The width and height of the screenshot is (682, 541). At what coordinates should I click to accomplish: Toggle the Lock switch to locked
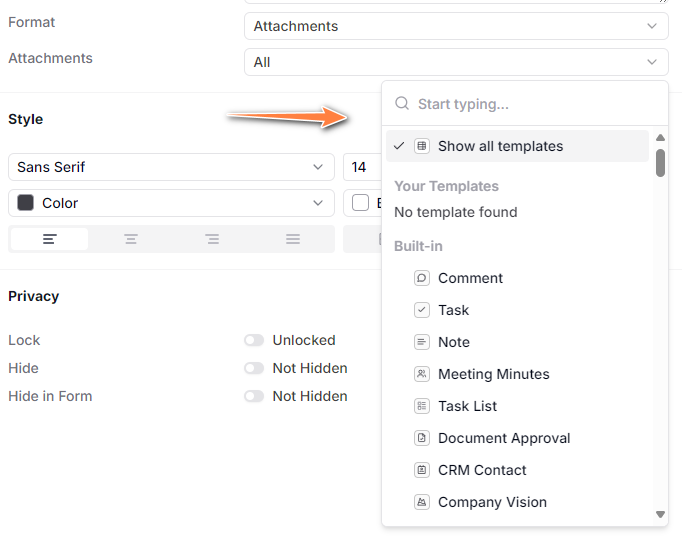click(x=254, y=340)
